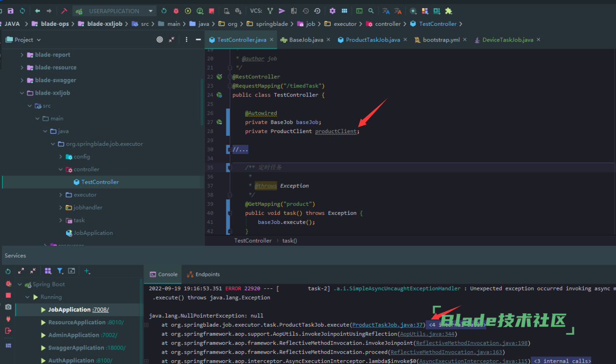The height and width of the screenshot is (364, 616).
Task: Open Settings via the purple gear icon
Action: tap(332, 11)
